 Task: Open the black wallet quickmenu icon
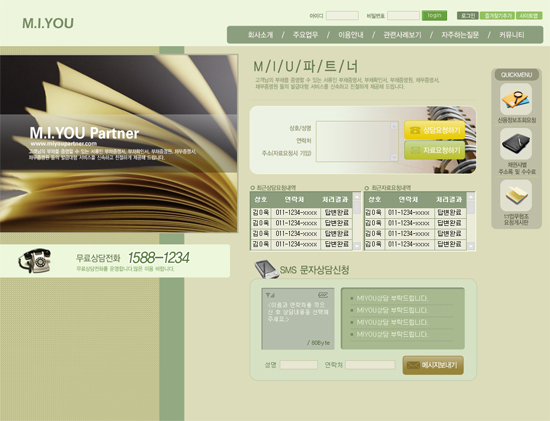[515, 143]
